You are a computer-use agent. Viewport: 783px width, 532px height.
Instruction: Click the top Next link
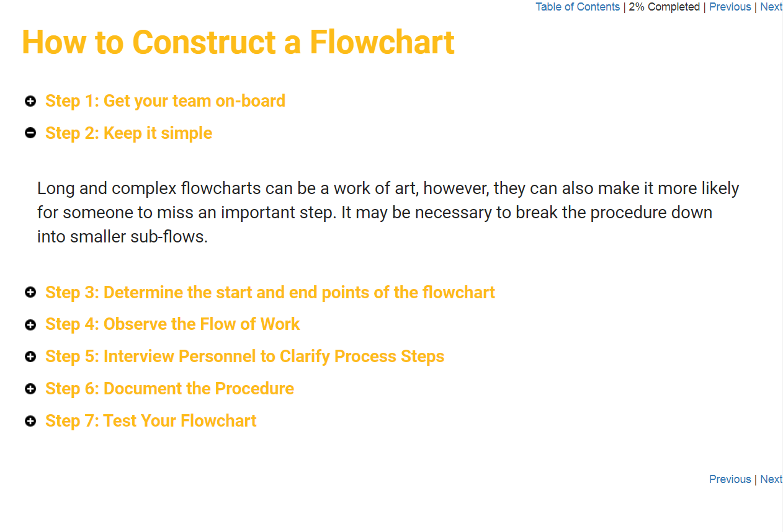tap(771, 7)
